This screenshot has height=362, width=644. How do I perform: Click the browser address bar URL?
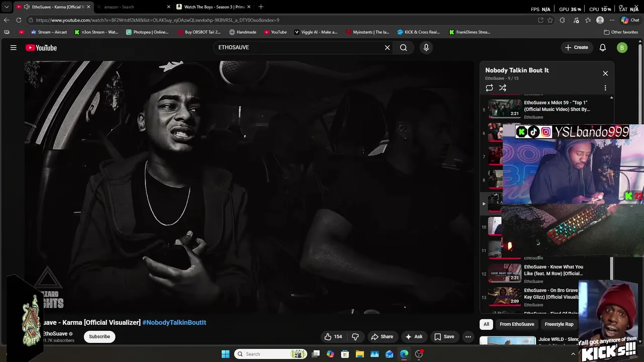pyautogui.click(x=157, y=20)
